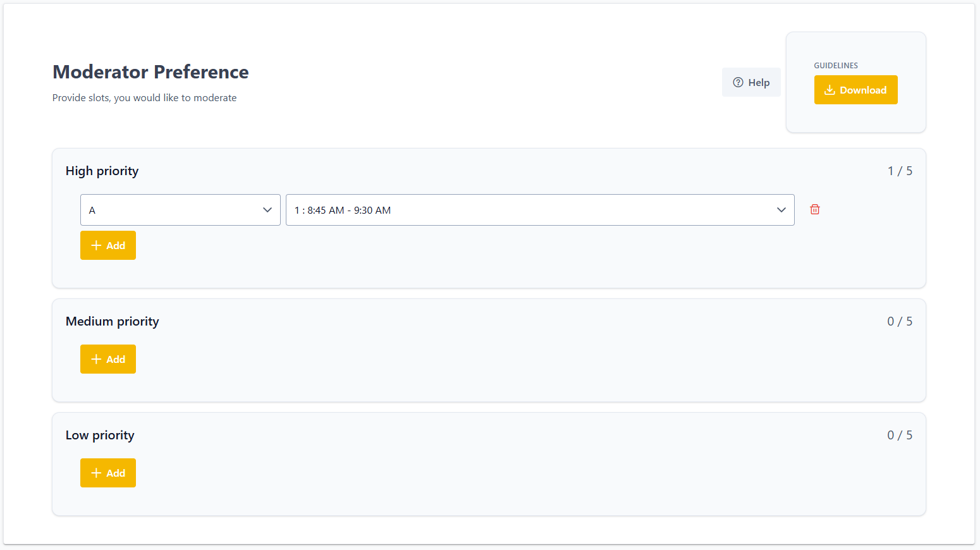Open the track dropdown showing A
The height and width of the screenshot is (550, 980).
tap(180, 210)
